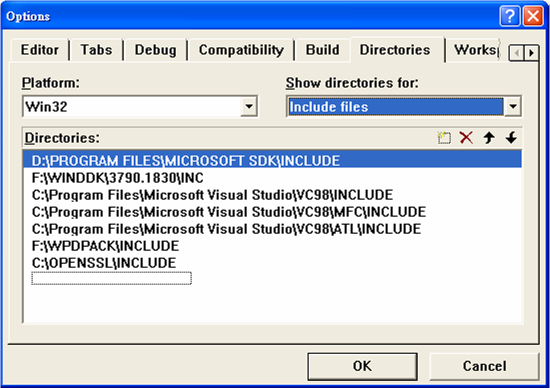Screen dimensions: 550x388
Task: Click the New directory icon
Action: (x=444, y=138)
